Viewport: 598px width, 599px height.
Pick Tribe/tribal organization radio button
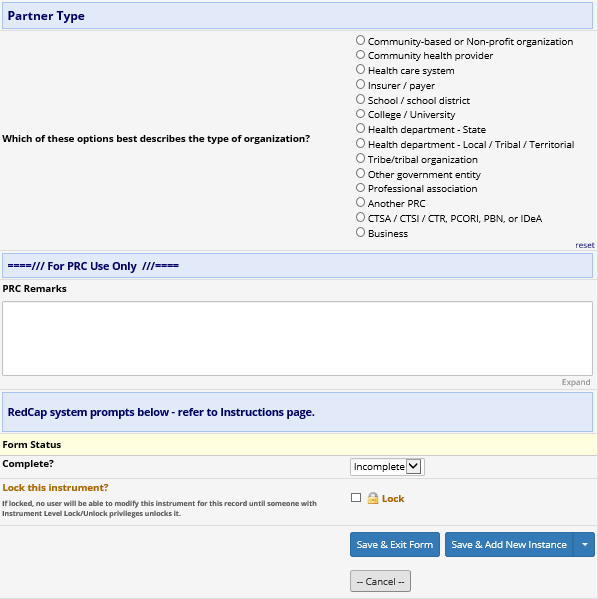(360, 158)
